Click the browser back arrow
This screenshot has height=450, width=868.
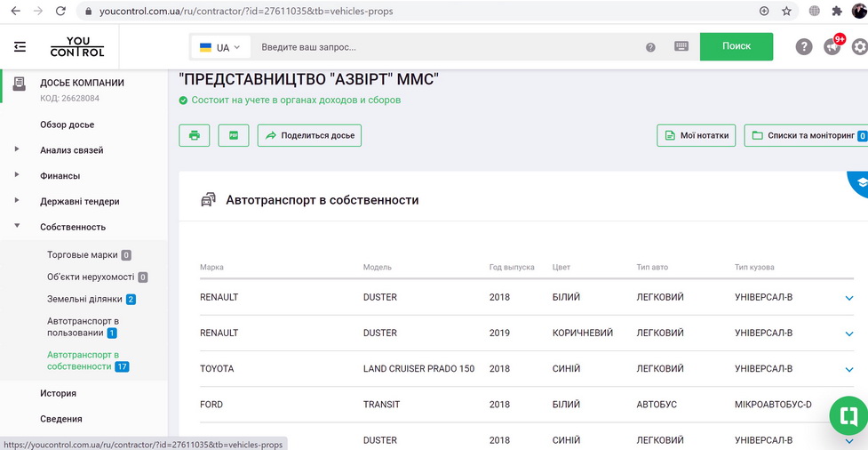[x=15, y=11]
